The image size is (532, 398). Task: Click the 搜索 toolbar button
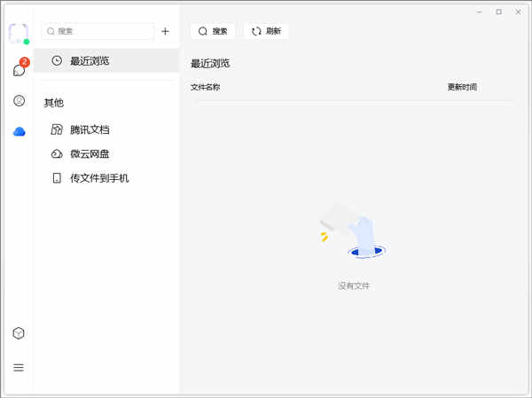(x=213, y=31)
